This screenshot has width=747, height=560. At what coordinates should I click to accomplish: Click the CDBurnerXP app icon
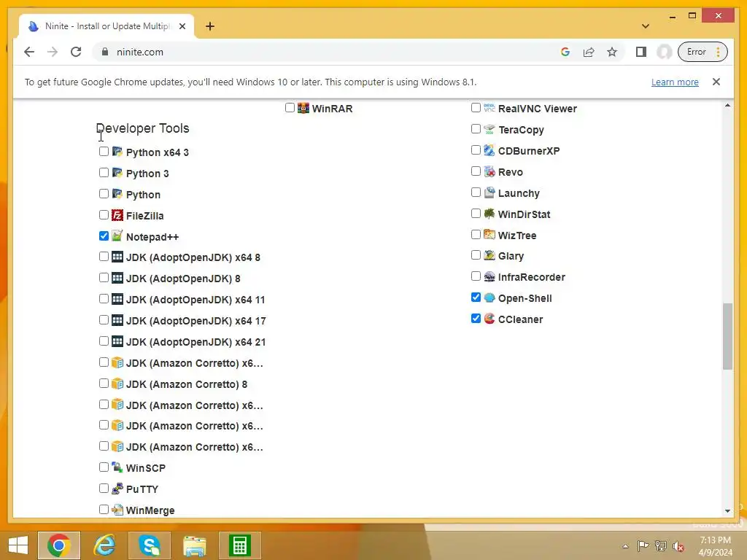489,150
